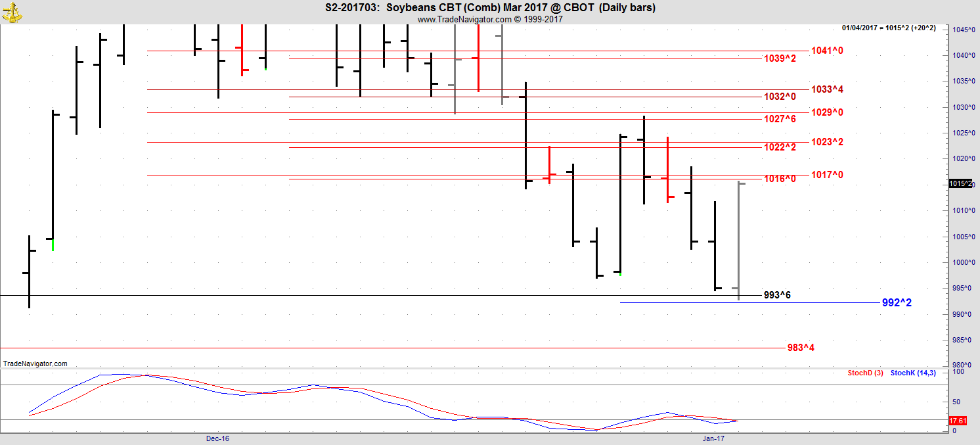Select the chart title S2-201703 Soybeans text
The image size is (980, 445).
pos(490,8)
